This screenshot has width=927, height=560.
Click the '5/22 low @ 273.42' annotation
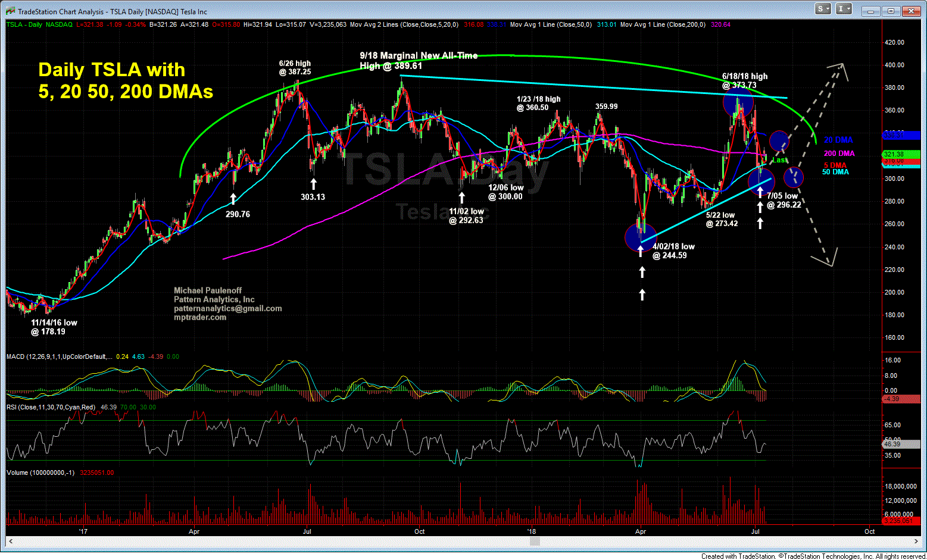coord(722,219)
